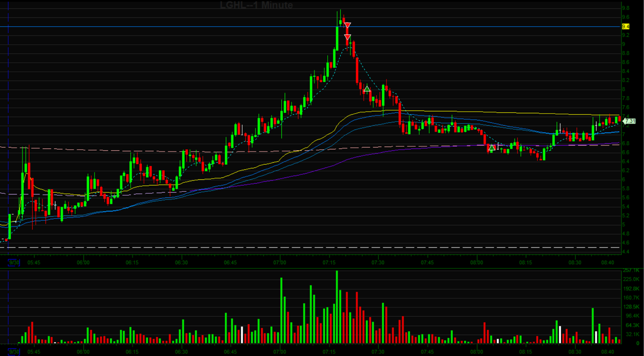Viewport: 644px width, 356px height.
Task: Click the 9/30 date box on the price chart axis
Action: pyautogui.click(x=13, y=262)
